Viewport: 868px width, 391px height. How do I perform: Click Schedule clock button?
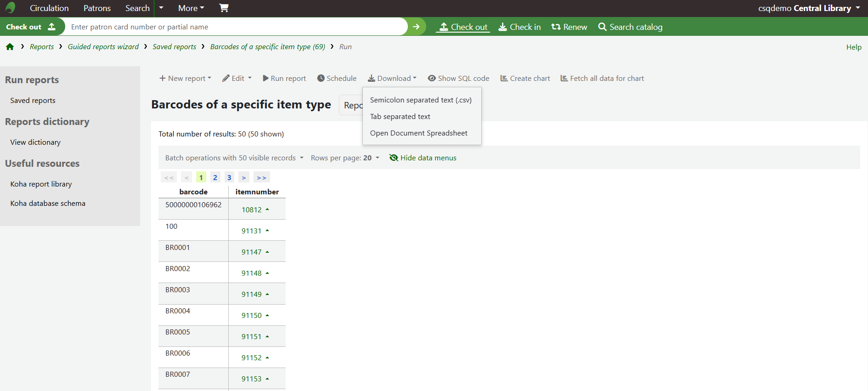tap(337, 79)
